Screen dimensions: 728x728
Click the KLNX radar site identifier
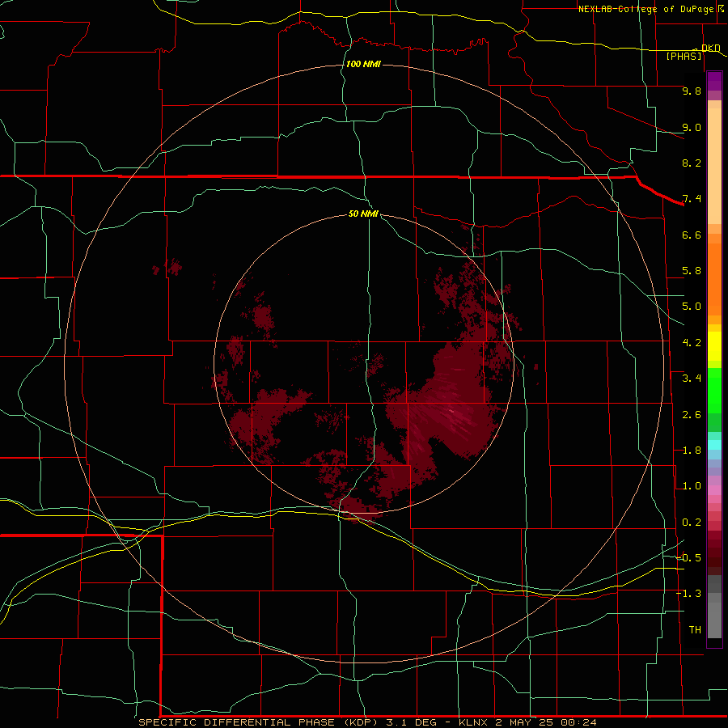(x=473, y=722)
